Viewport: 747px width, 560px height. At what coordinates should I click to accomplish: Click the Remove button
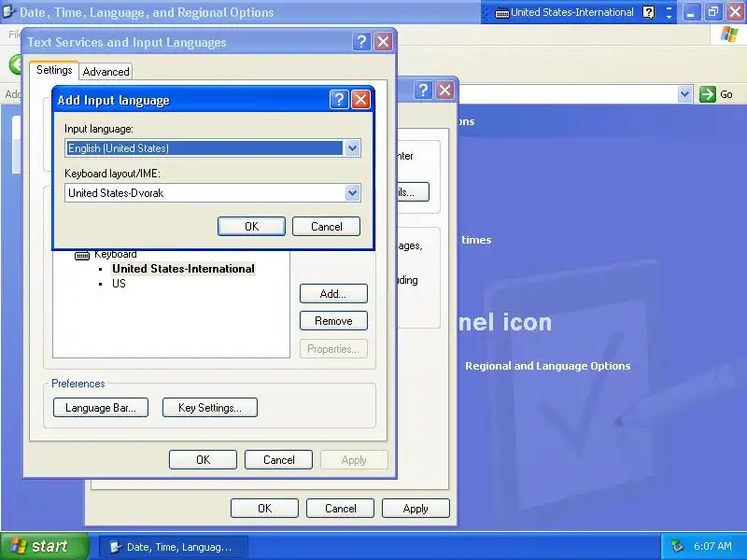tap(333, 321)
